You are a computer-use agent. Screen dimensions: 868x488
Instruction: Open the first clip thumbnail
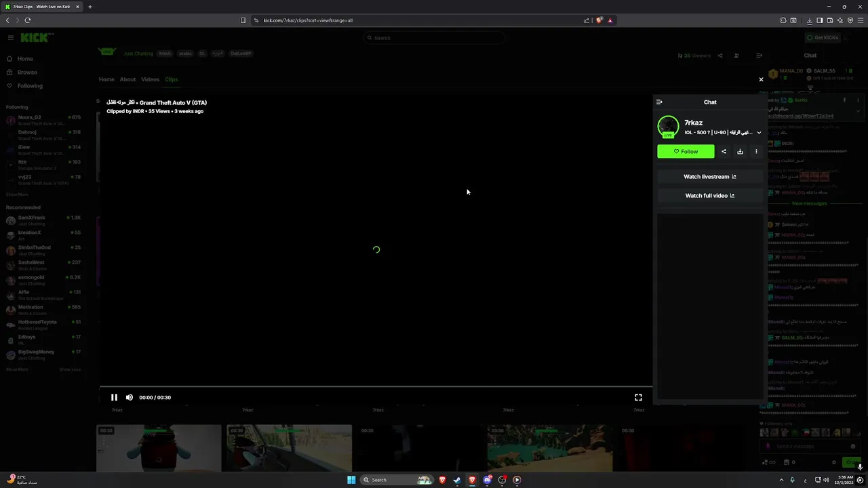click(159, 448)
